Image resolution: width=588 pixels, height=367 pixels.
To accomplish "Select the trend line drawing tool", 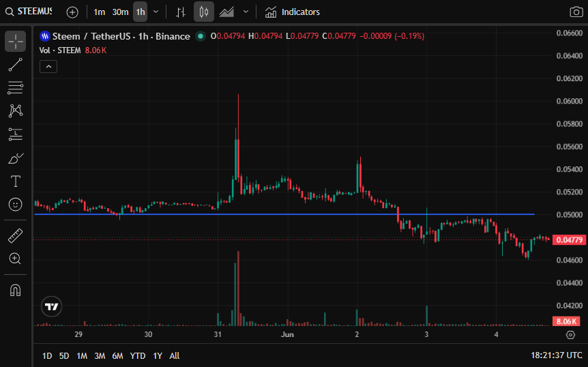I will pyautogui.click(x=16, y=65).
